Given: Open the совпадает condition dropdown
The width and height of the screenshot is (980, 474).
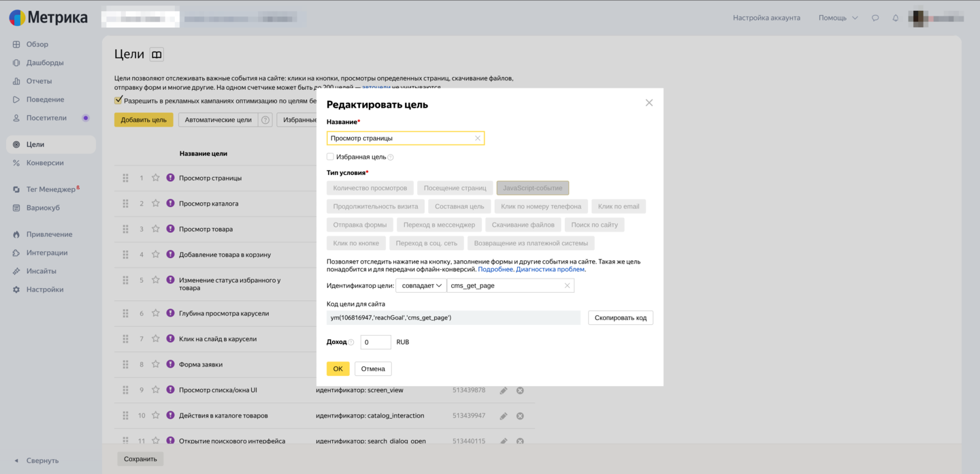Looking at the screenshot, I should tap(421, 286).
